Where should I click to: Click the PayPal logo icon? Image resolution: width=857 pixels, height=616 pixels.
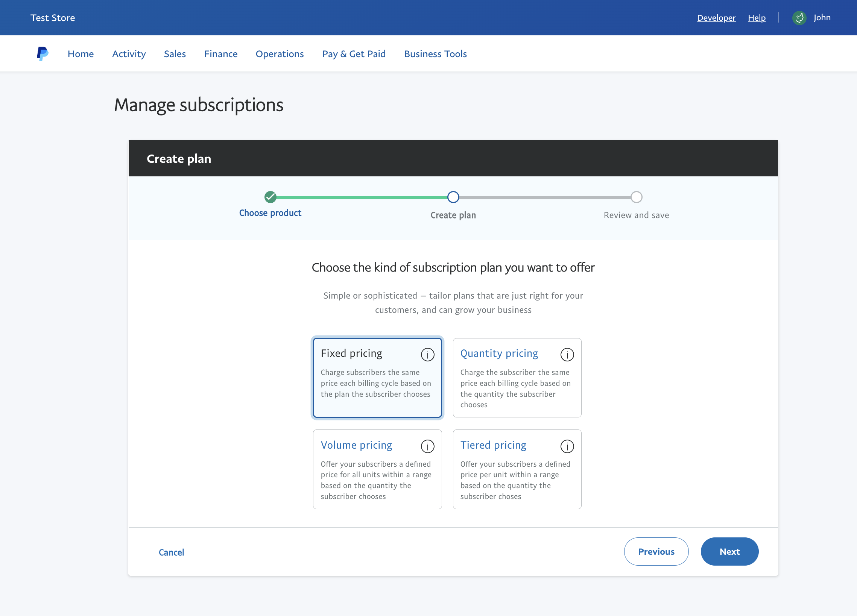(x=42, y=54)
